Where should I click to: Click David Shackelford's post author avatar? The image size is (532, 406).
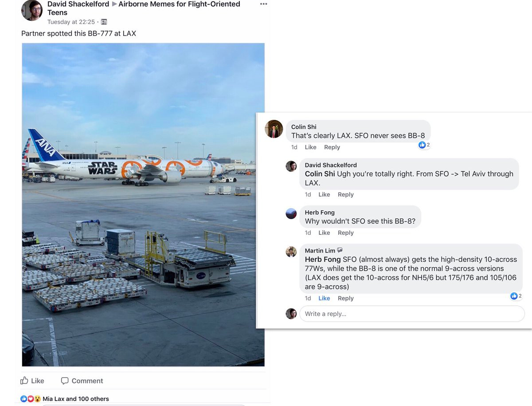[32, 10]
